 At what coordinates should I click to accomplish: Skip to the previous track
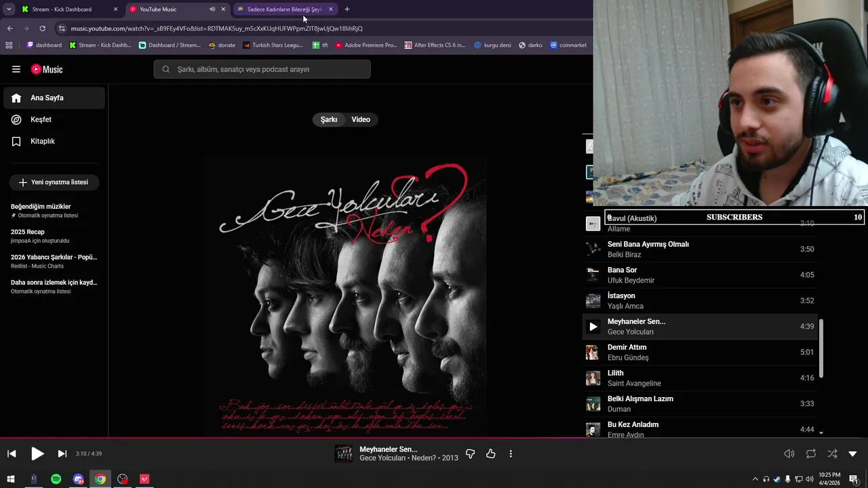(x=12, y=453)
